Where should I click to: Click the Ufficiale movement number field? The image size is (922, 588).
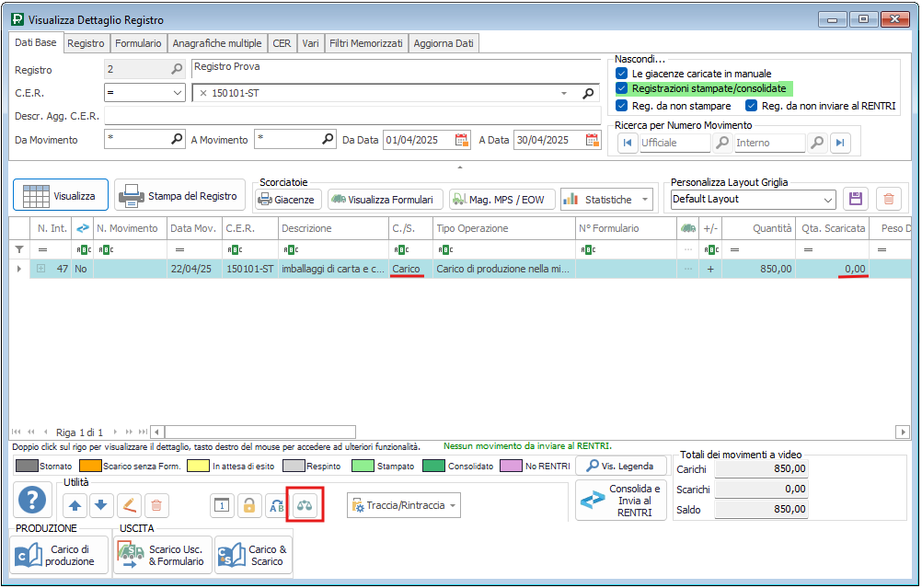pyautogui.click(x=674, y=143)
